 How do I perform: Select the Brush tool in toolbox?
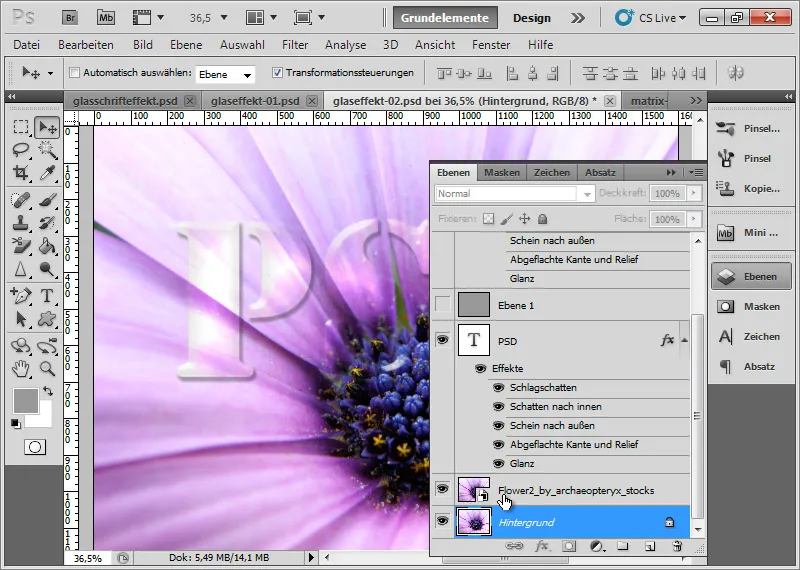coord(47,200)
